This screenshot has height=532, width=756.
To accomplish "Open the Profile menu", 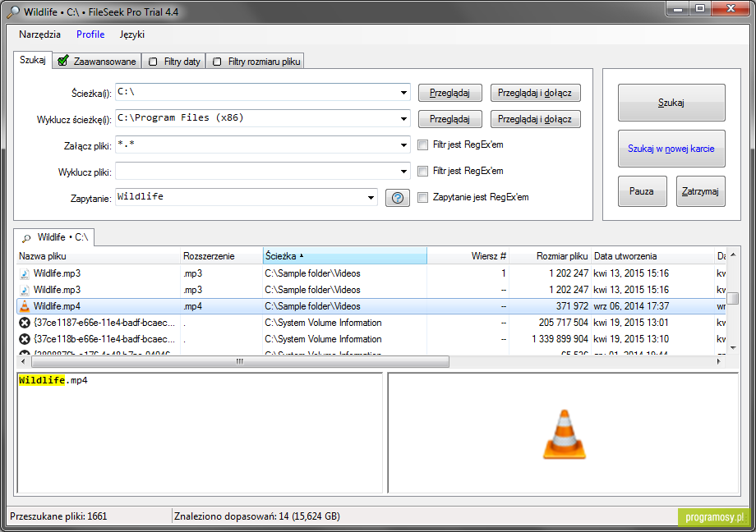I will [x=90, y=34].
